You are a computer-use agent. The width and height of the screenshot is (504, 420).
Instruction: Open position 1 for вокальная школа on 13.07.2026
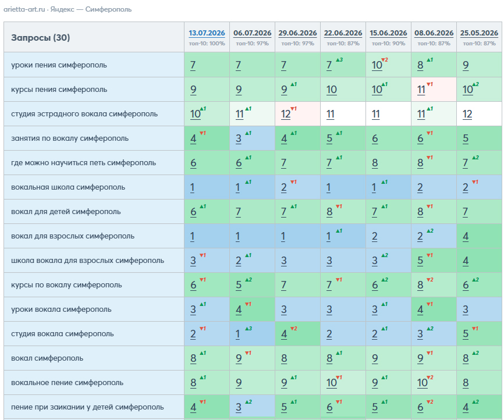pos(192,187)
